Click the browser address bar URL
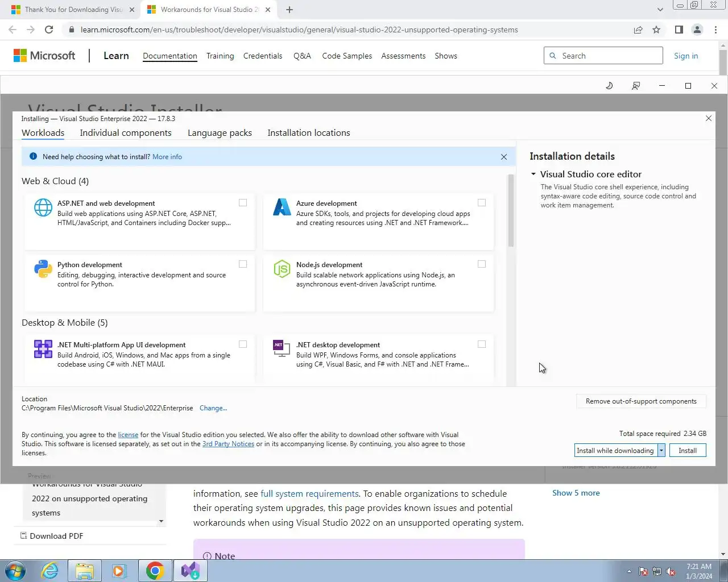 [x=299, y=30]
